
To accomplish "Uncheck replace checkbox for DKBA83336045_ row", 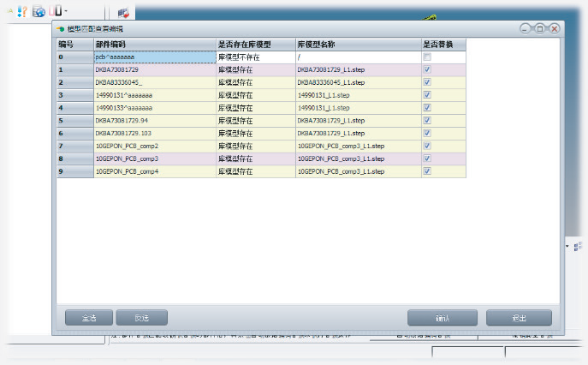I will pos(426,82).
